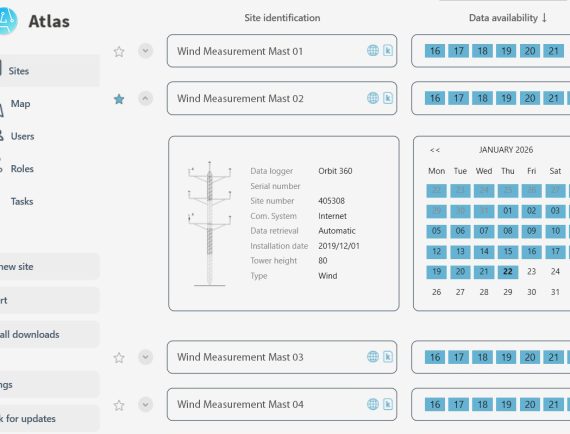Unfavorite Wind Measurement Mast 02 star
Viewport: 570px width, 434px height.
tap(119, 99)
